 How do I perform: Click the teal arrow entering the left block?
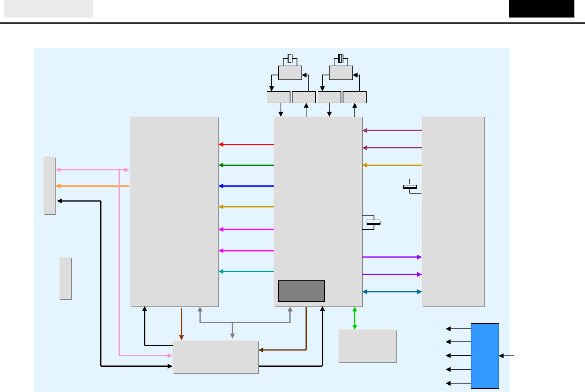tap(246, 271)
